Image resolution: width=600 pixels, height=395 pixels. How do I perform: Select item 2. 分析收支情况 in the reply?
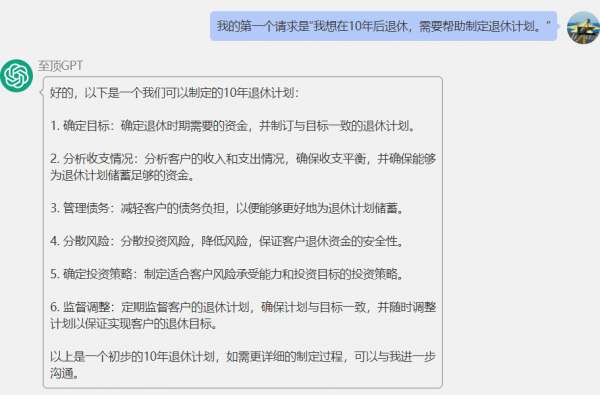tap(243, 167)
